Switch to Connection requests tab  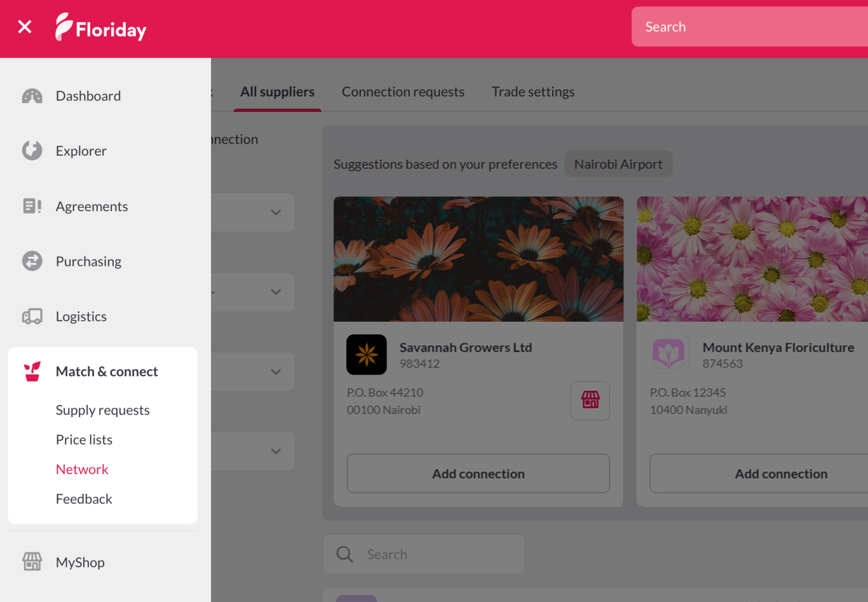click(403, 92)
